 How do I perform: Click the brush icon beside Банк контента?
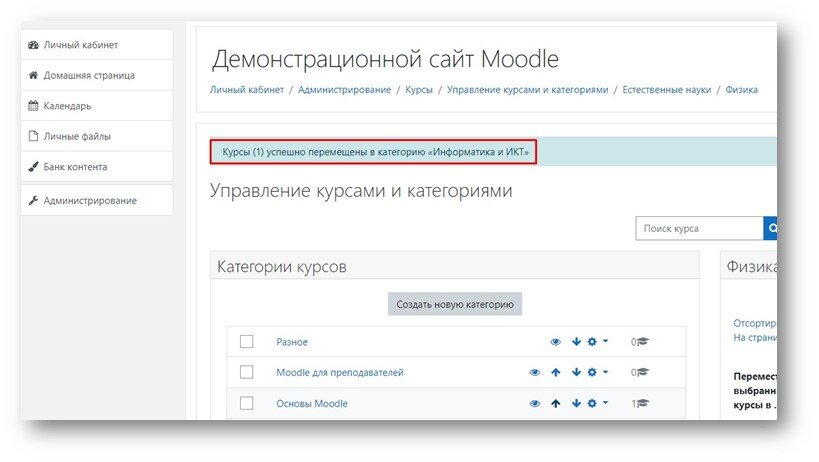pos(33,167)
